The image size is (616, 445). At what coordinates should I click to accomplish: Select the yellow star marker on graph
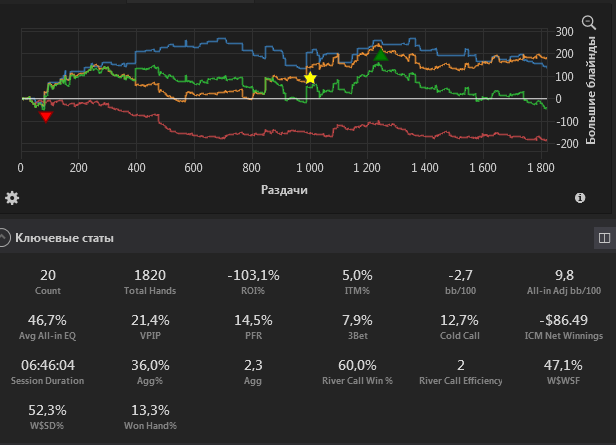[310, 78]
